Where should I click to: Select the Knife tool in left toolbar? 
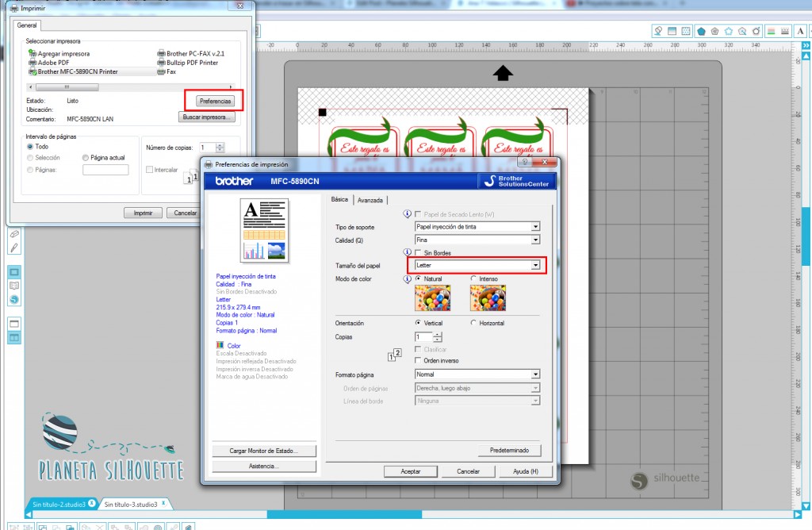point(14,248)
